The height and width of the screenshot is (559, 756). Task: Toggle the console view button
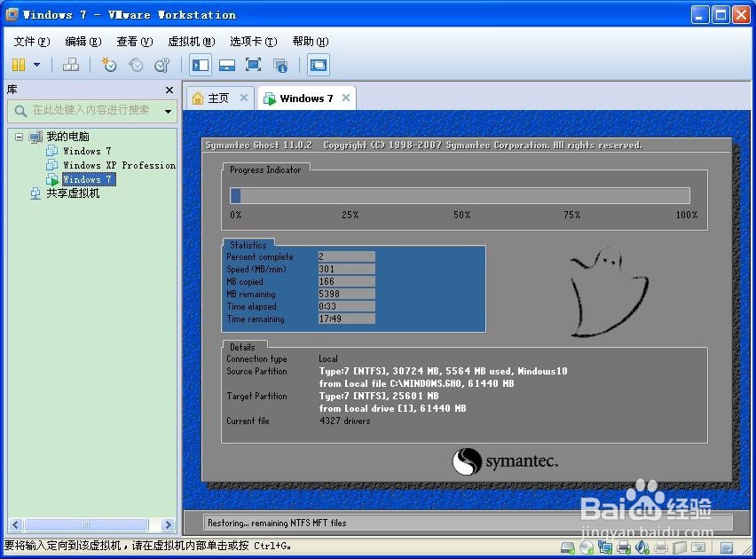319,65
